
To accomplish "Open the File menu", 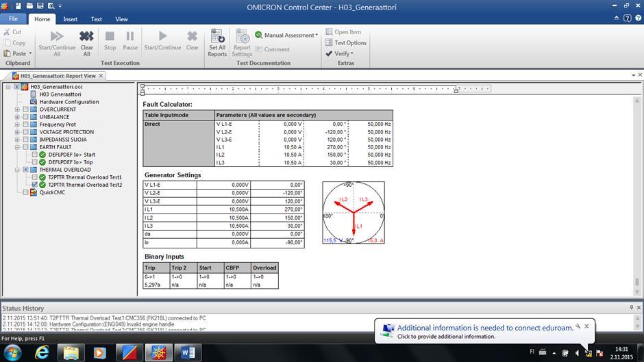I will [x=13, y=19].
